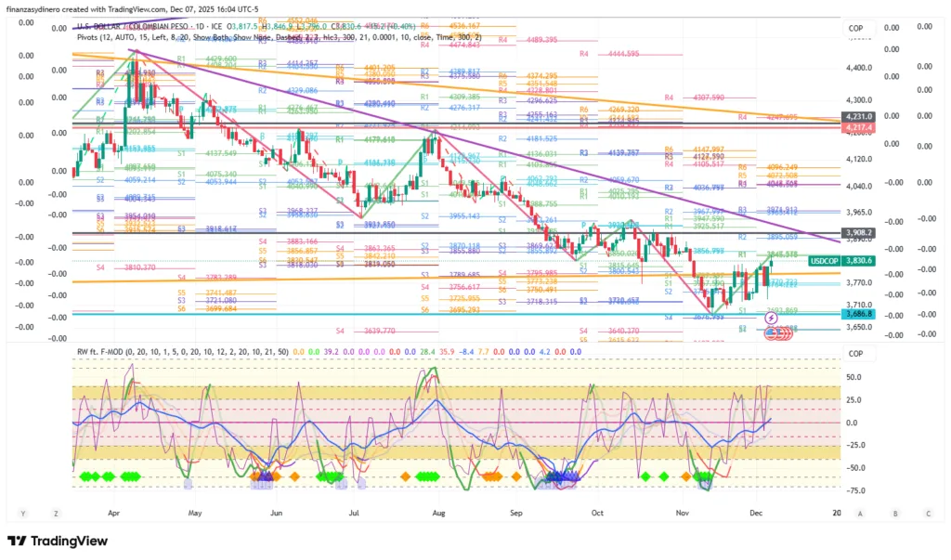The image size is (951, 560).
Task: Click the purple lightning bolt event icon
Action: (771, 319)
